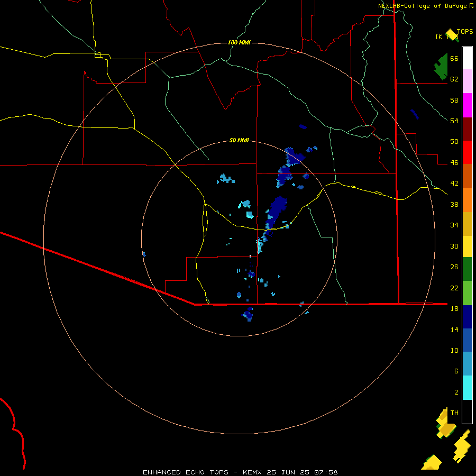The height and width of the screenshot is (476, 476).
Task: Click the 'TOPS' legend heading
Action: coord(465,32)
